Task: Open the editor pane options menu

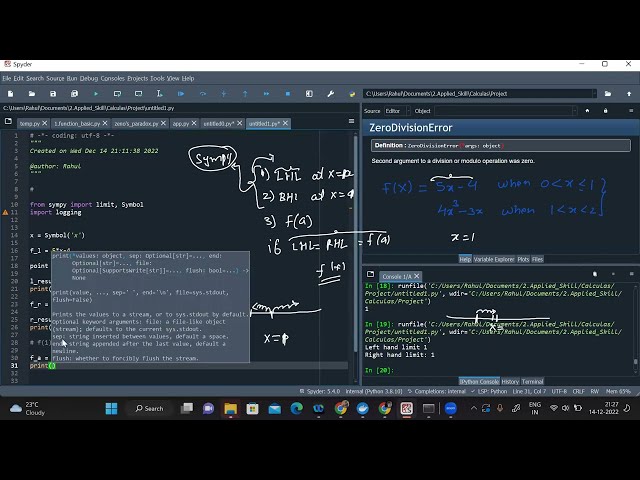Action: [x=351, y=121]
